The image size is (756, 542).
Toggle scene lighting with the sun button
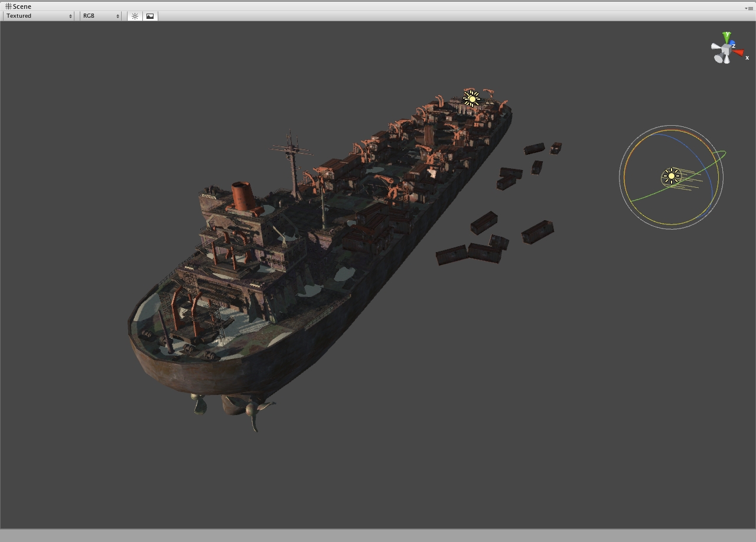click(135, 16)
